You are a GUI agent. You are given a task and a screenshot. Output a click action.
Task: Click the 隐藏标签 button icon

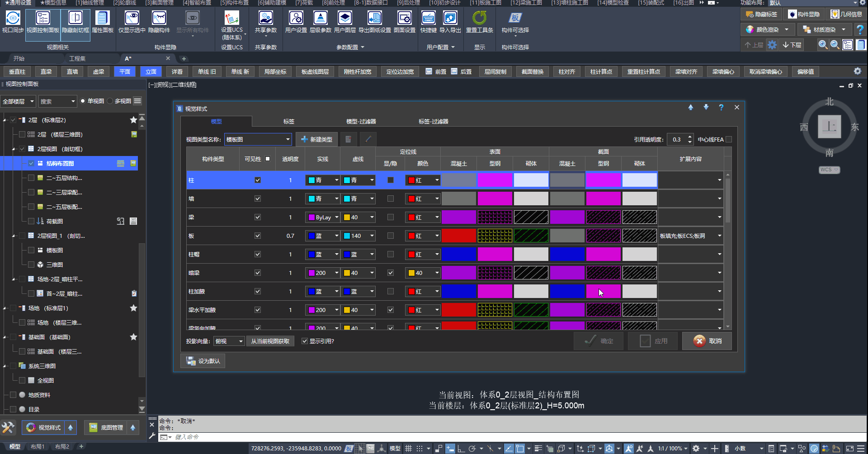[x=762, y=14]
